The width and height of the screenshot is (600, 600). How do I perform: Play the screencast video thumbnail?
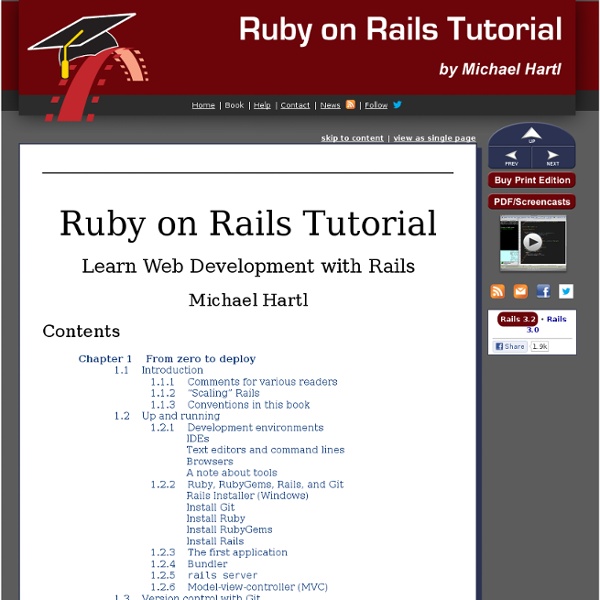click(533, 243)
